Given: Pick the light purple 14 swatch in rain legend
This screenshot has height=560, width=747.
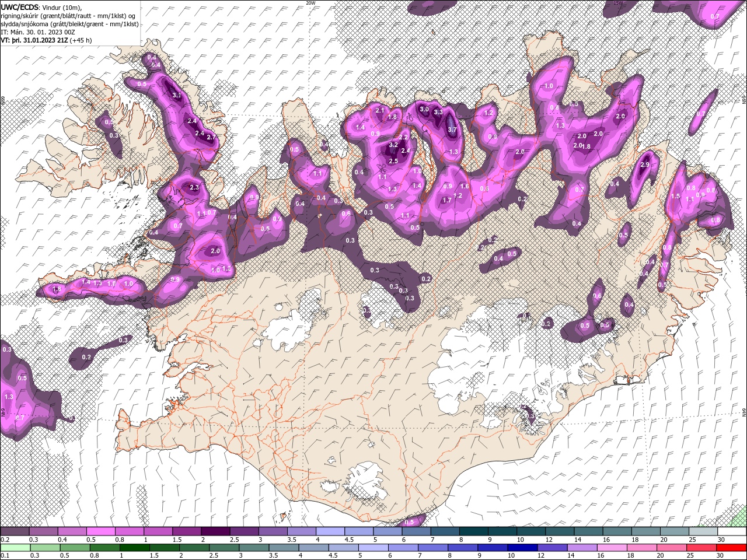Looking at the screenshot, I should 582,548.
